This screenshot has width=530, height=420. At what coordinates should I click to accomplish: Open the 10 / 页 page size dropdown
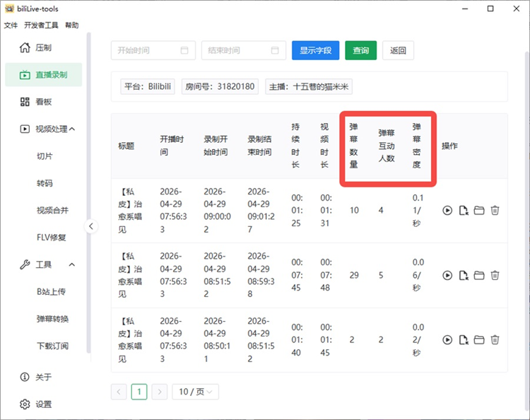click(195, 392)
